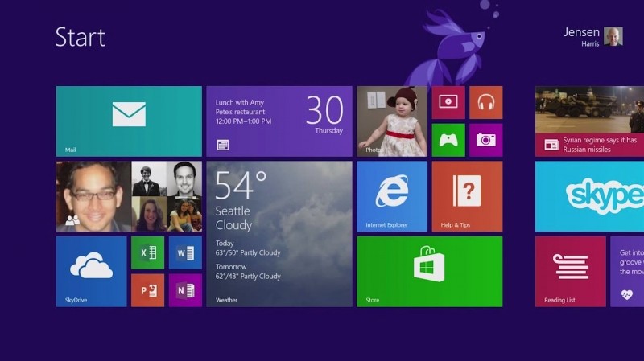
Task: Launch the OneNote tile
Action: click(x=185, y=290)
